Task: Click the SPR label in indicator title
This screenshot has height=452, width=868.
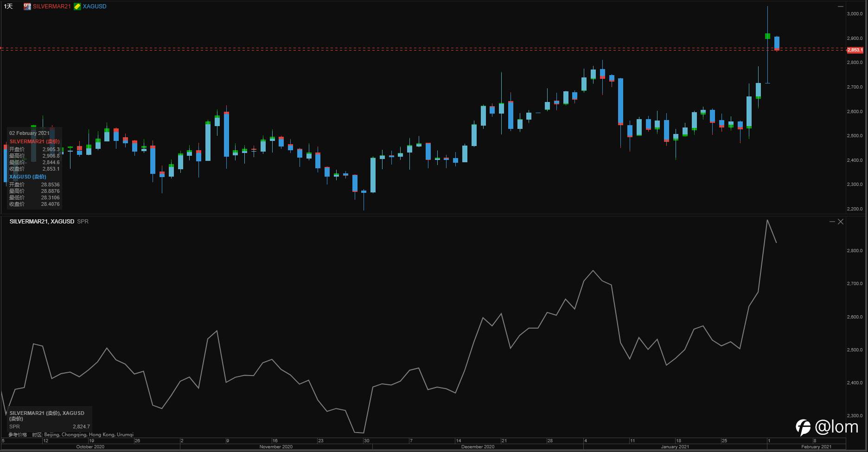Action: coord(83,222)
